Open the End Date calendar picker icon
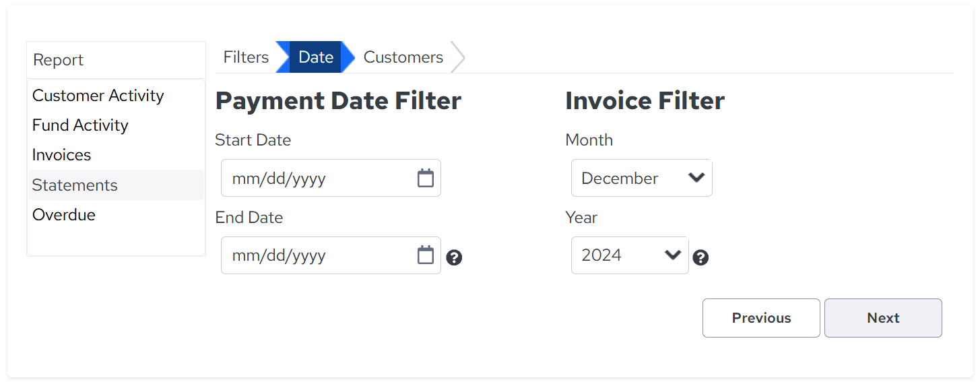Viewport: 980px width, 382px height. point(425,255)
